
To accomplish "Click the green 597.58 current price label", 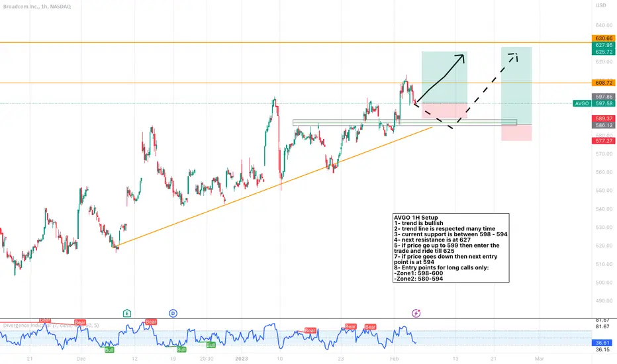I will click(604, 103).
